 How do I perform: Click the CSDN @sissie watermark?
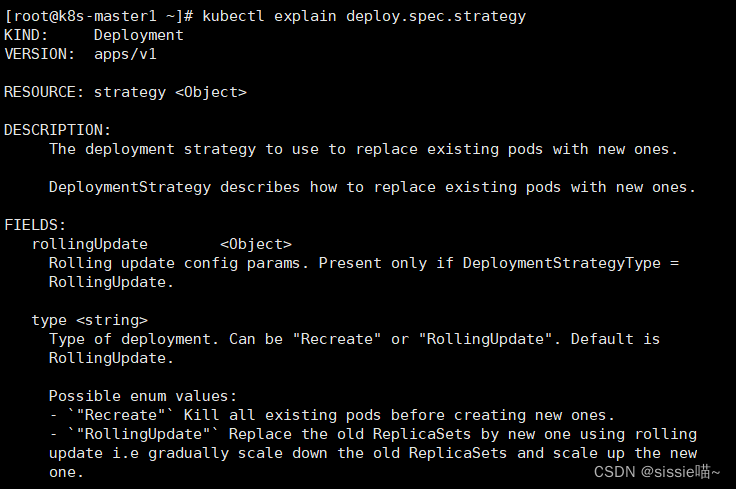(x=657, y=472)
